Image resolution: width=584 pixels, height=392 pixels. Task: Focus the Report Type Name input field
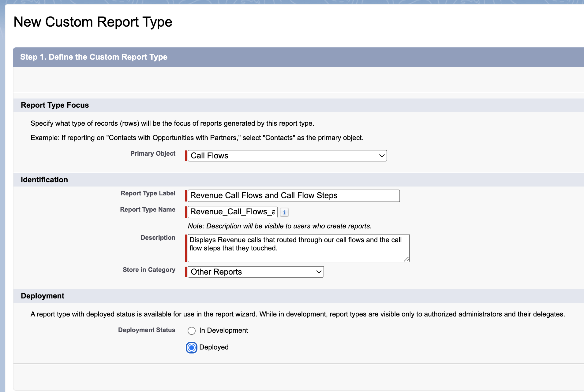[232, 212]
